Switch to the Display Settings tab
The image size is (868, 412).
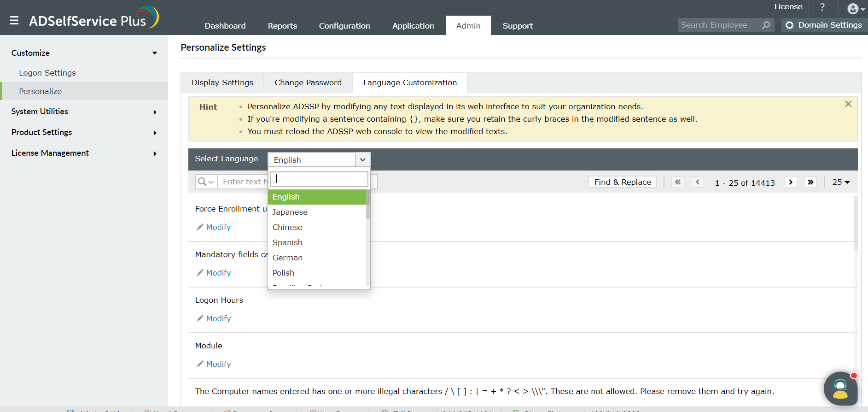pos(222,82)
